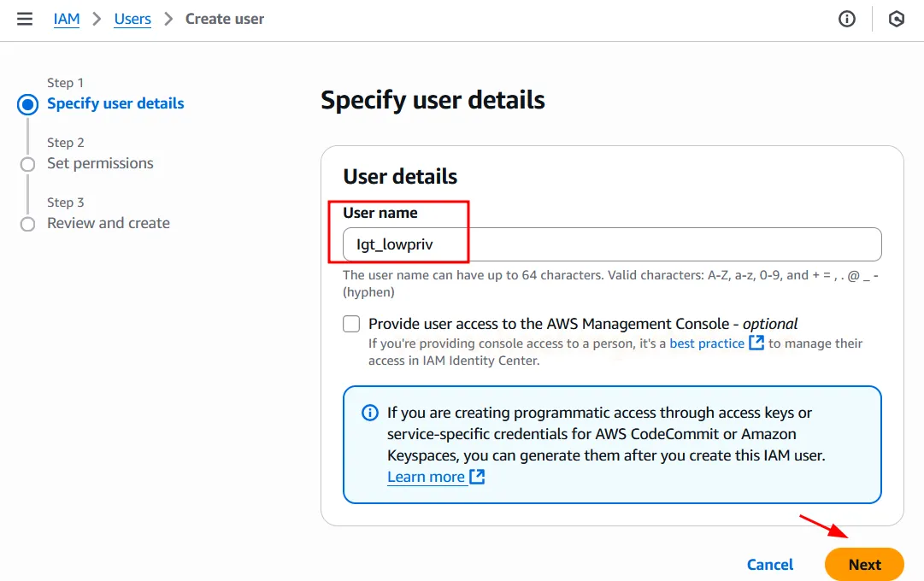The width and height of the screenshot is (924, 581).
Task: Click the hexagon settings icon in header
Action: tap(897, 19)
